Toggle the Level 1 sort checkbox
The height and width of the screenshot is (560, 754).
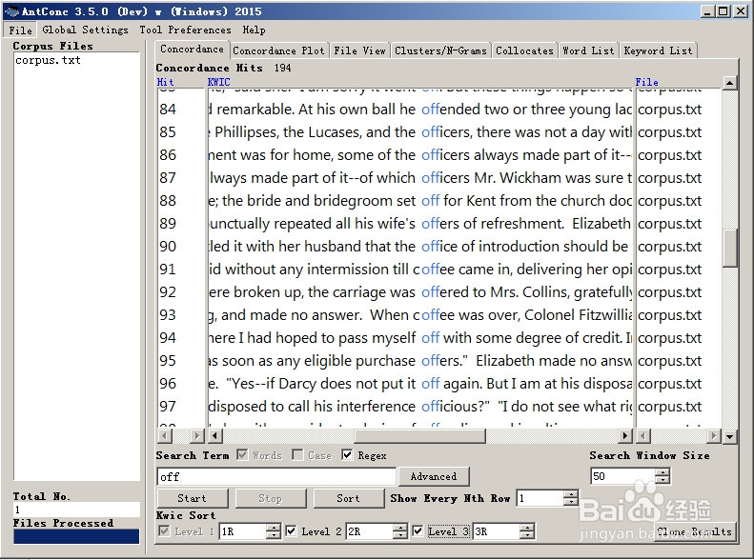tap(164, 531)
